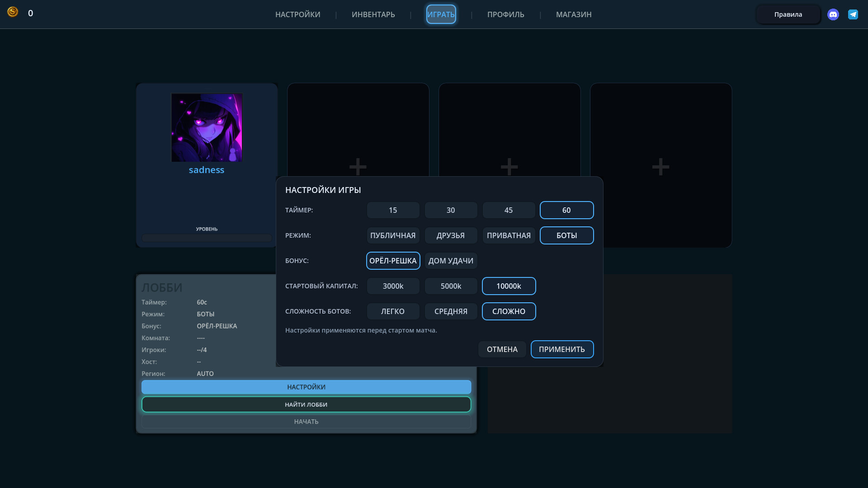Open the Telegram icon link
The width and height of the screenshot is (868, 488).
(x=853, y=14)
